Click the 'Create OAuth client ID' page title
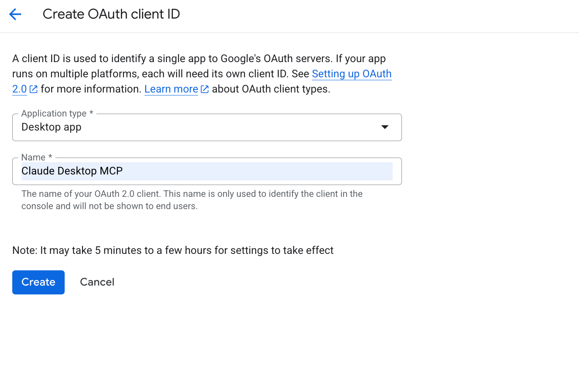Screen dimensions: 579x392 pos(111,14)
